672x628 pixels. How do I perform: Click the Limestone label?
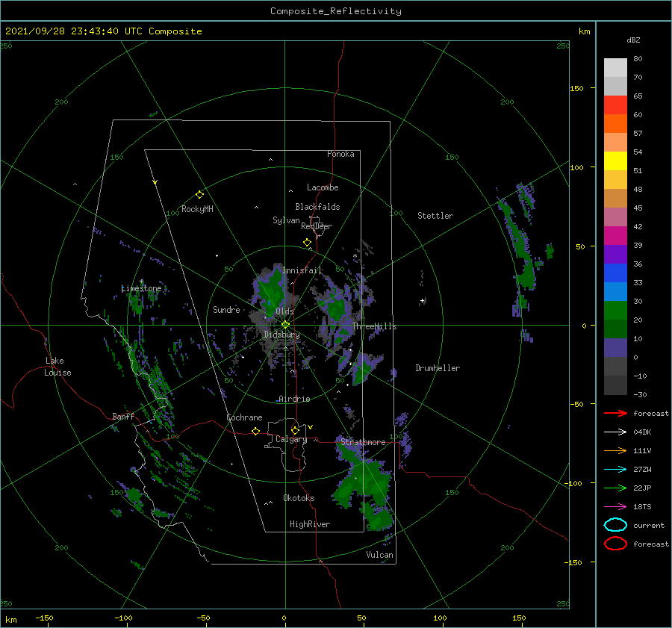(141, 288)
